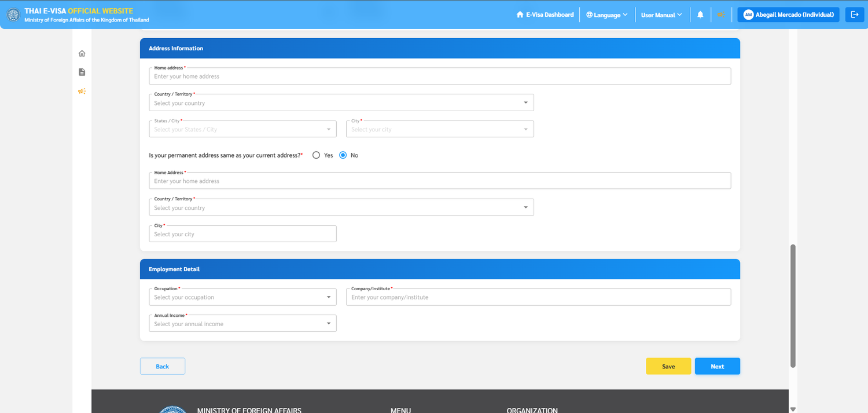Click the yellow Save button
This screenshot has width=868, height=413.
[668, 366]
